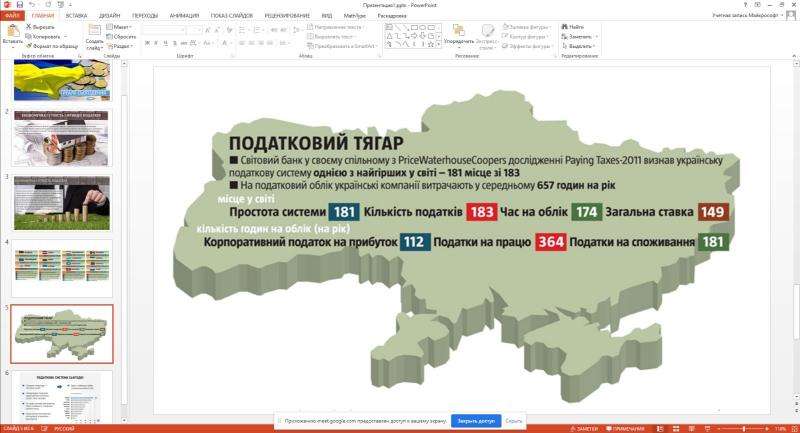Open the ФАЙЛ menu tab
Viewport: 800px width, 433px height.
(x=11, y=16)
